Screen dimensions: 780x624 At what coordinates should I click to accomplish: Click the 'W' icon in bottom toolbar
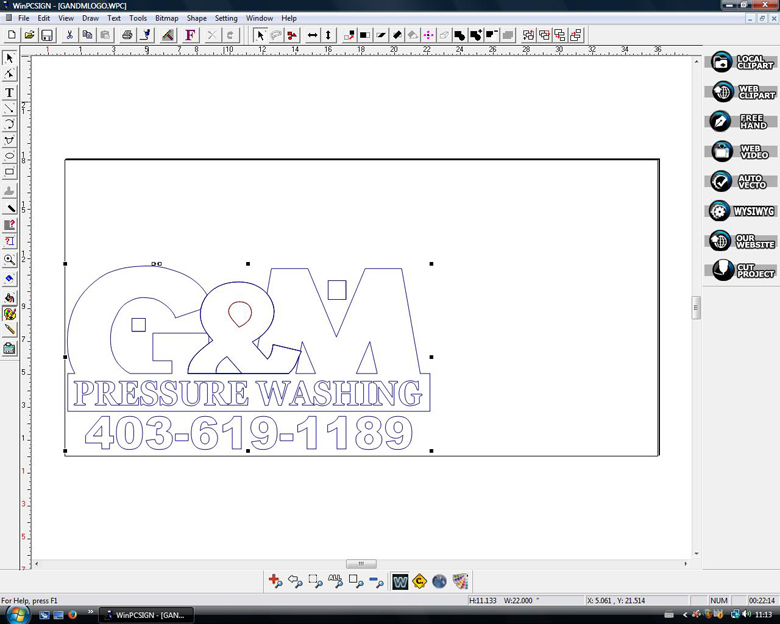tap(400, 581)
